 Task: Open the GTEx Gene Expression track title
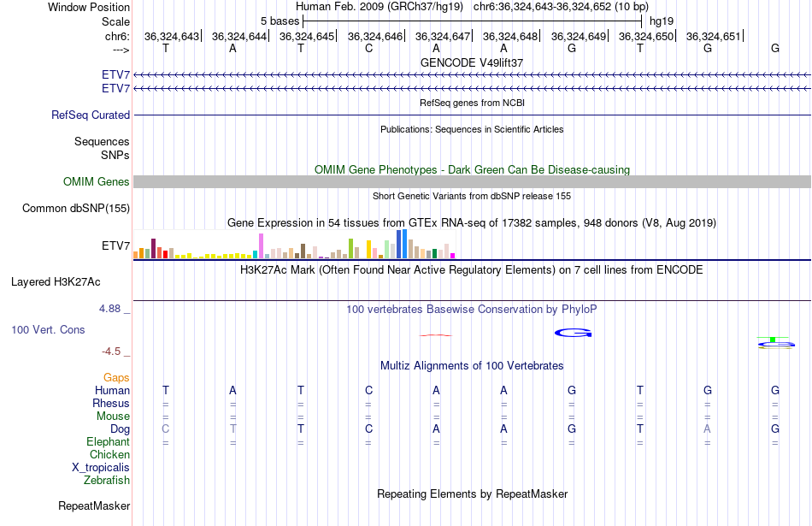[472, 223]
